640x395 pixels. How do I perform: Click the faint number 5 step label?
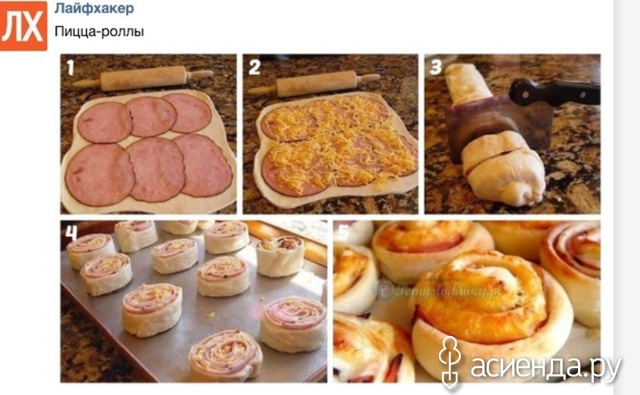tap(342, 233)
